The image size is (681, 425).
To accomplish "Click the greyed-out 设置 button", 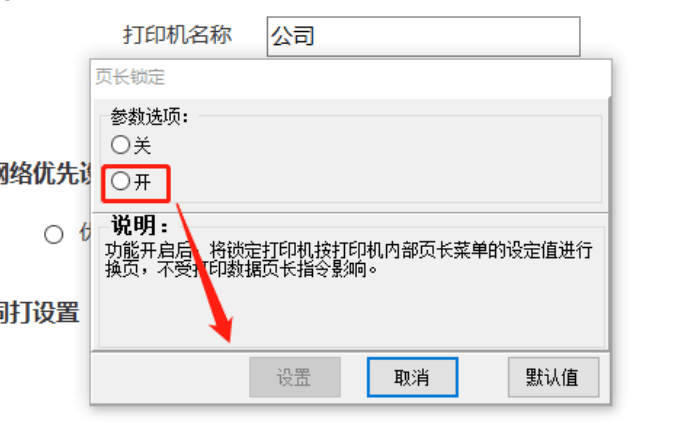I will (x=294, y=377).
